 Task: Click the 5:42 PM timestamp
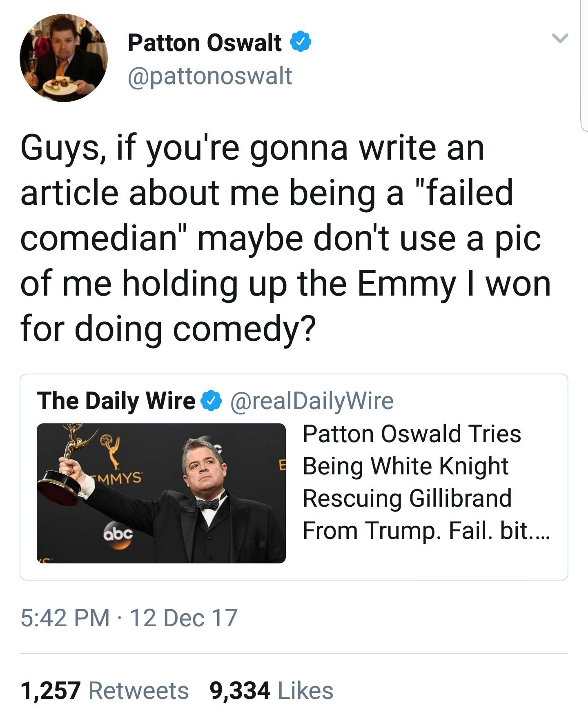tap(65, 617)
